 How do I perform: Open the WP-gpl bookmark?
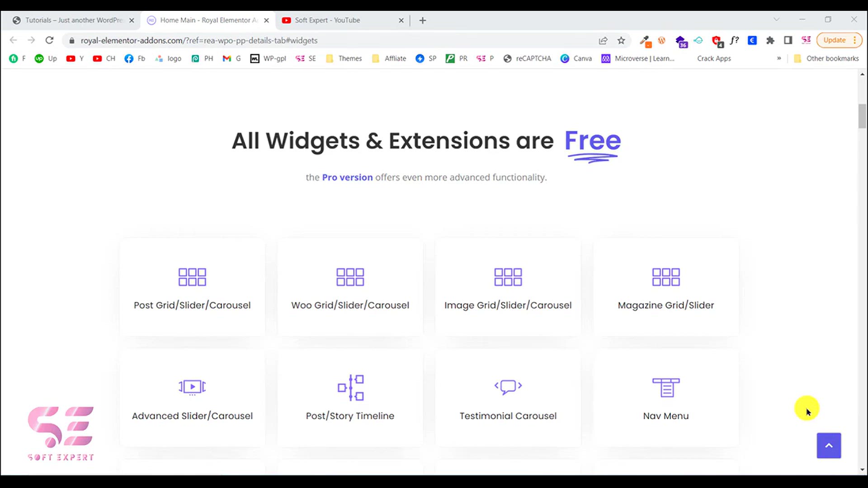[268, 58]
